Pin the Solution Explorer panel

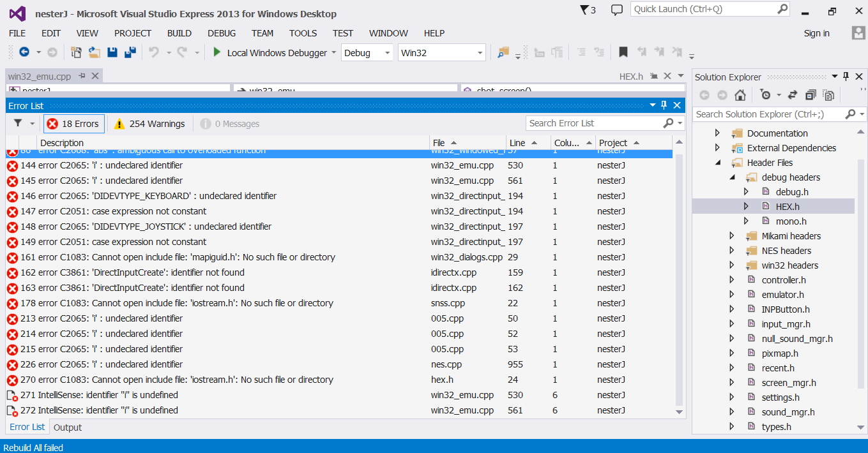point(846,77)
